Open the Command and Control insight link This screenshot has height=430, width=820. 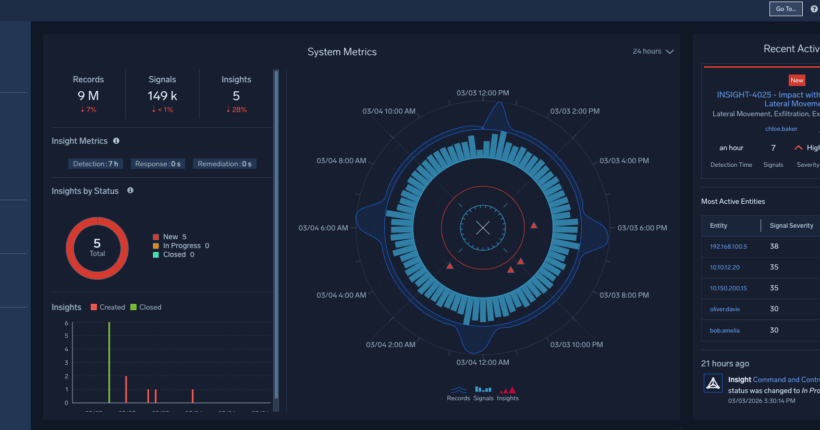pos(786,380)
